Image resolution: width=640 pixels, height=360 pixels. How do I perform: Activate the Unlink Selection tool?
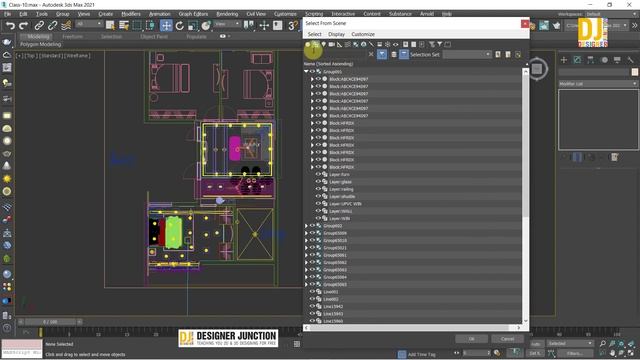coord(52,26)
